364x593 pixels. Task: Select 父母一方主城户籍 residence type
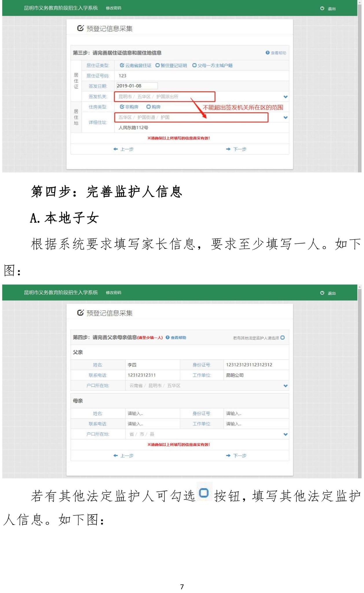(x=194, y=65)
